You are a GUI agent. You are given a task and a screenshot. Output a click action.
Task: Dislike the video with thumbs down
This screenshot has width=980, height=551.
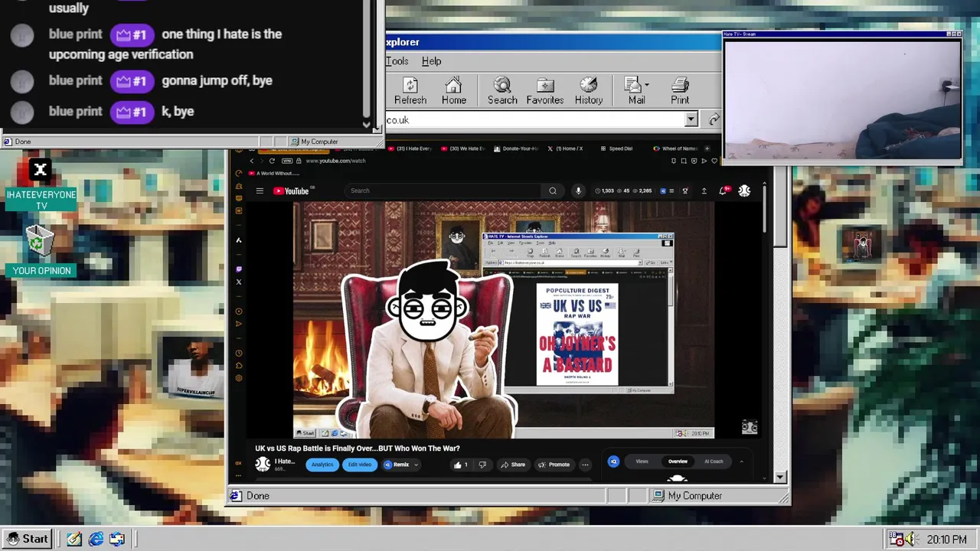[482, 465]
